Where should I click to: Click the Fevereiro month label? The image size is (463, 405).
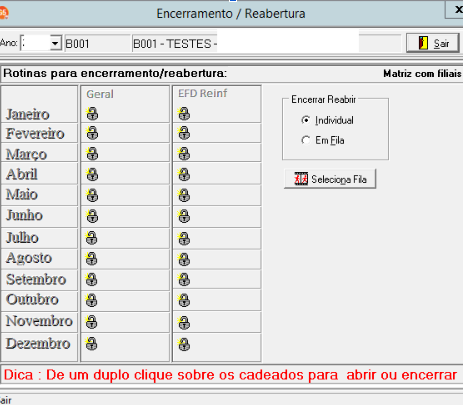click(35, 134)
